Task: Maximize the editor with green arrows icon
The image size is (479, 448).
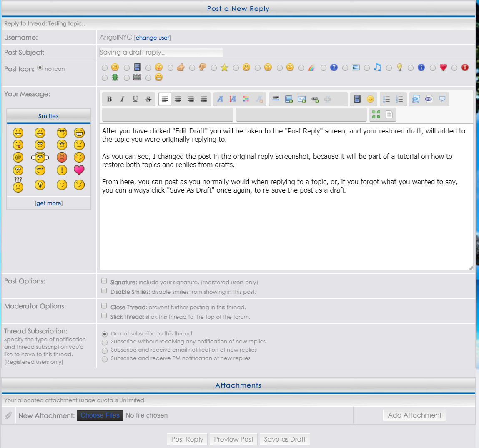Action: click(376, 115)
